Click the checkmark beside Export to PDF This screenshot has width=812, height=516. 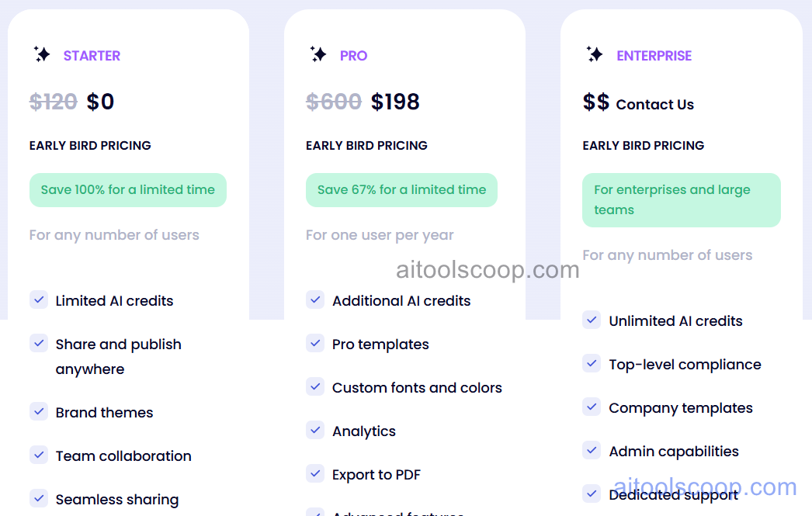click(315, 473)
